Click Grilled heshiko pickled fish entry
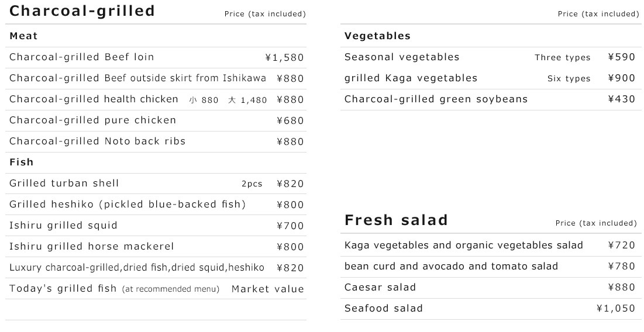 tap(128, 205)
